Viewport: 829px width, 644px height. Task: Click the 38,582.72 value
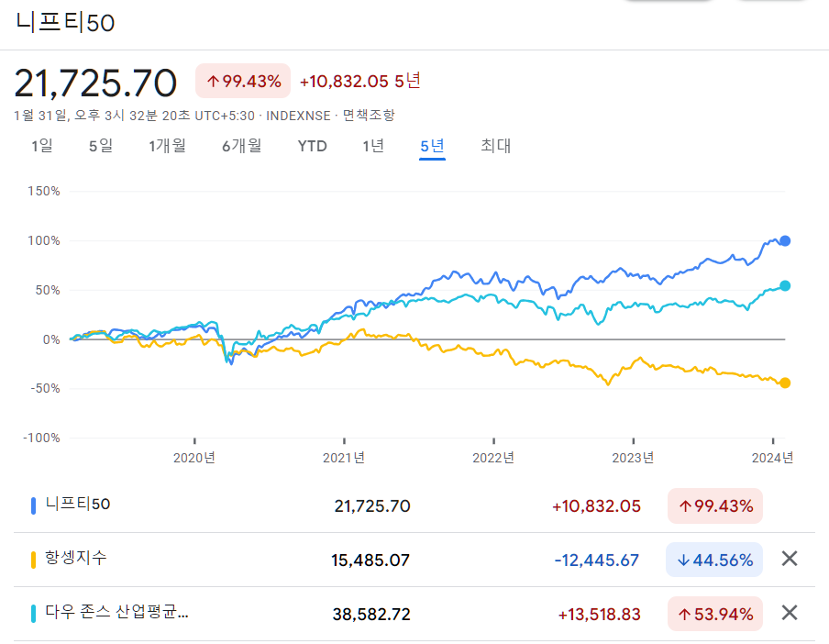coord(371,614)
